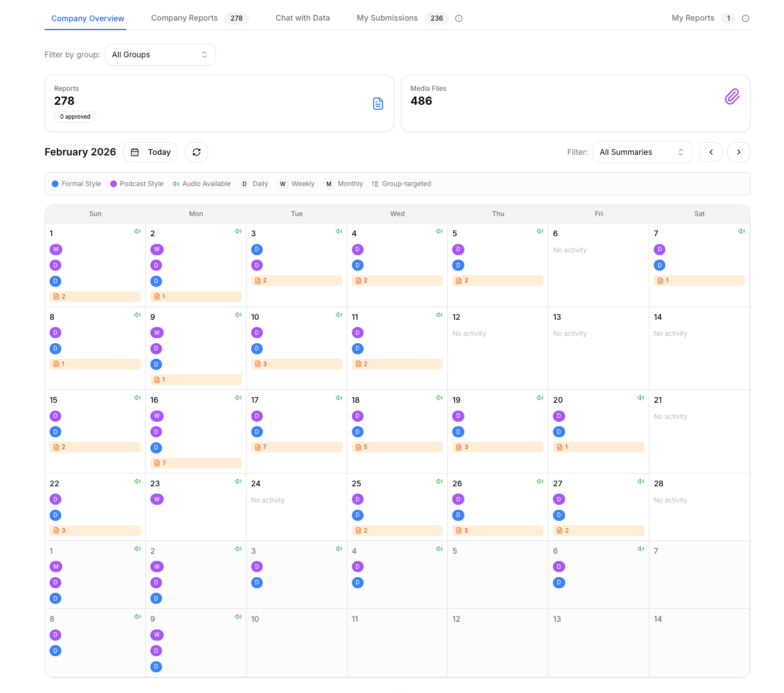Open the Weekly summary badge on February 9
Screen dimensions: 784x693
pos(156,333)
